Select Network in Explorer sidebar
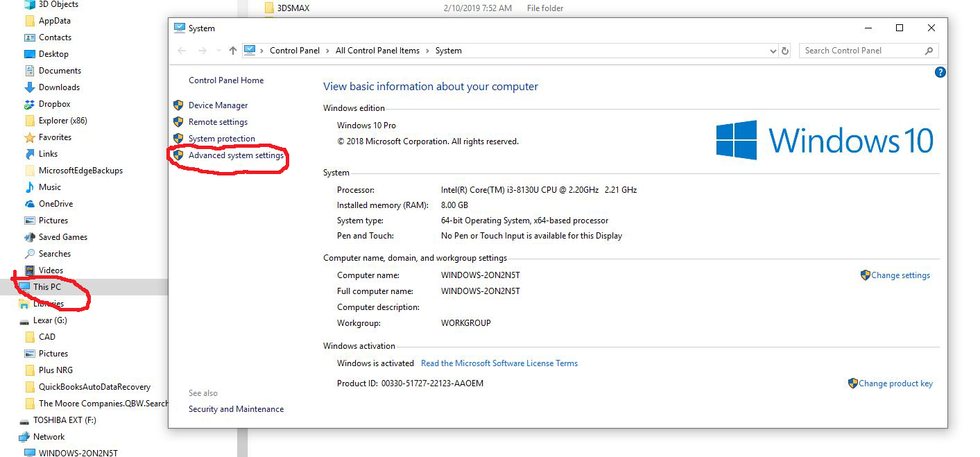The height and width of the screenshot is (457, 980). (x=49, y=437)
